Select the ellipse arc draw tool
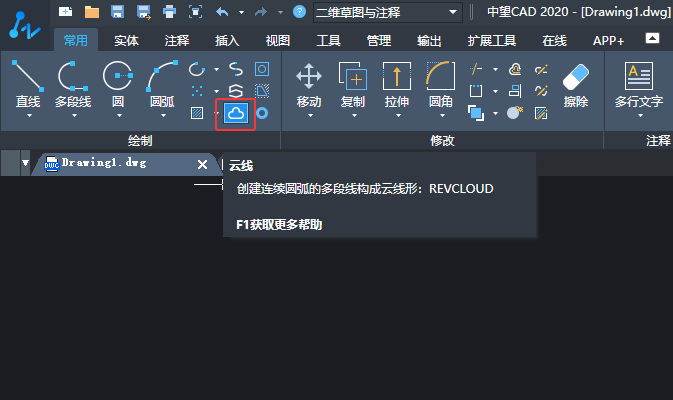Screen dimensions: 673x400 [x=197, y=69]
